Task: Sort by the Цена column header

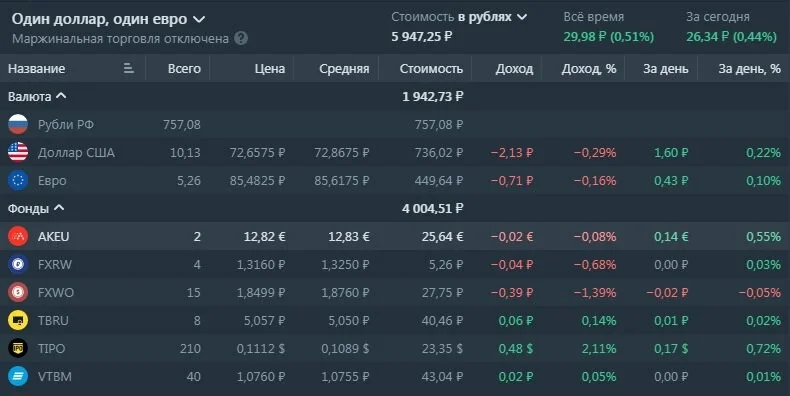Action: [270, 69]
